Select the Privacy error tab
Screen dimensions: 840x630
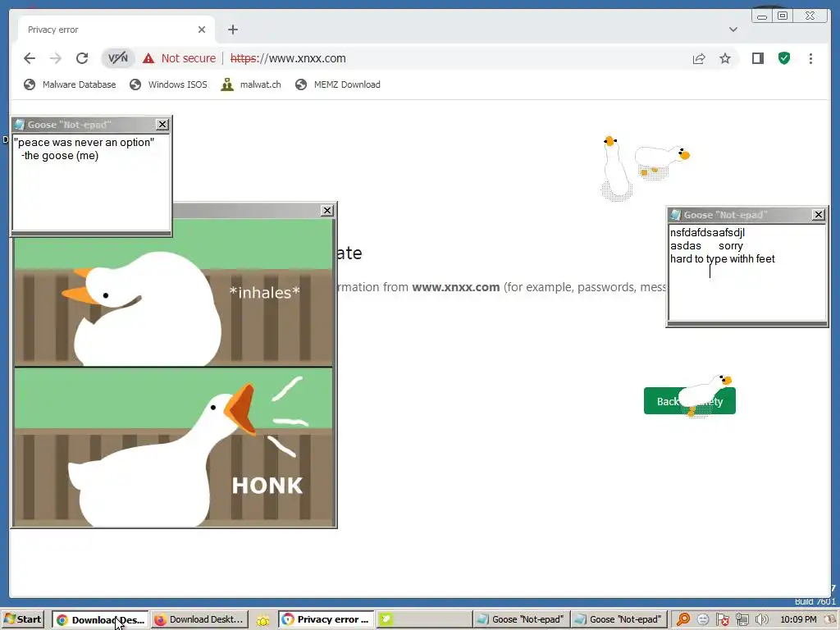pyautogui.click(x=116, y=30)
